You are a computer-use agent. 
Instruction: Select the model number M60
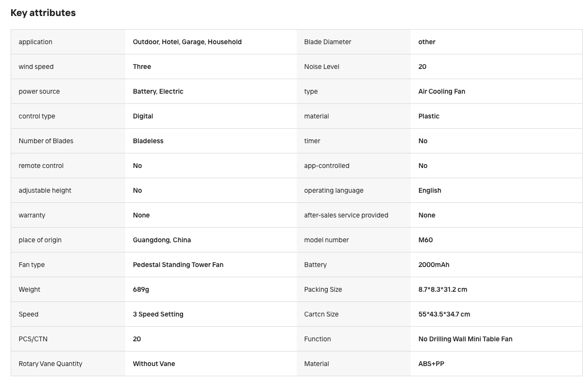426,240
